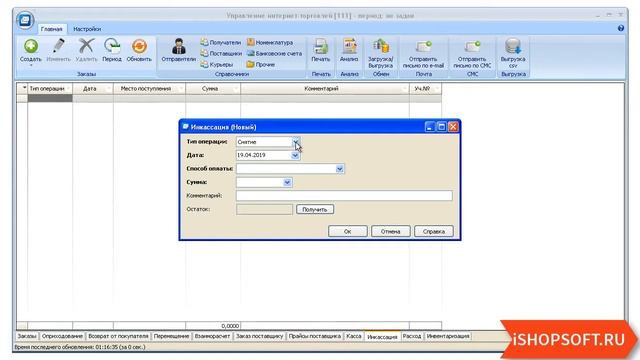
Task: Sort by the Уч.№ column header
Action: (x=425, y=89)
